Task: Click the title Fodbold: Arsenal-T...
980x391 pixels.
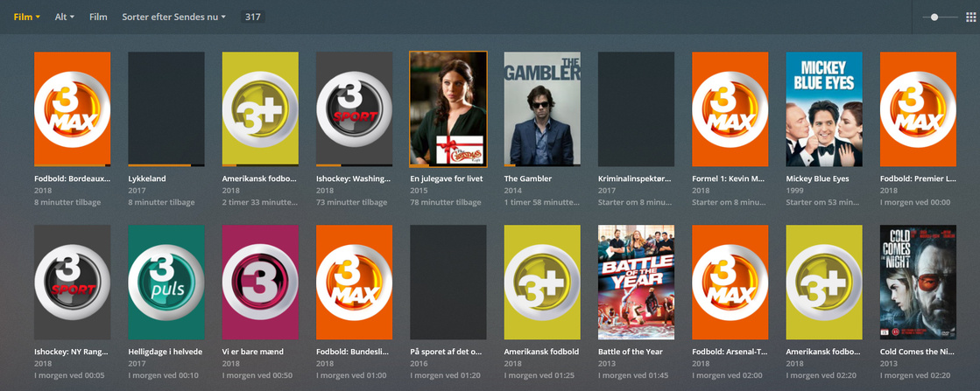Action: [730, 352]
